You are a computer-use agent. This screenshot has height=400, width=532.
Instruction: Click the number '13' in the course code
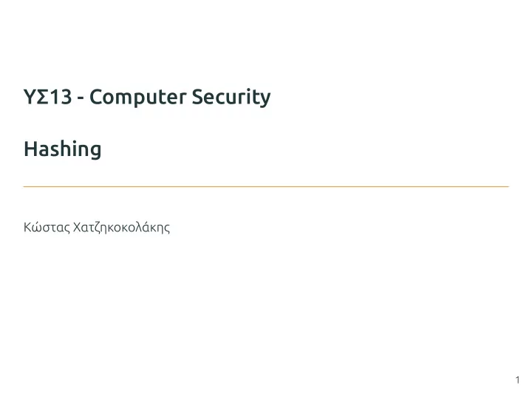(61, 97)
